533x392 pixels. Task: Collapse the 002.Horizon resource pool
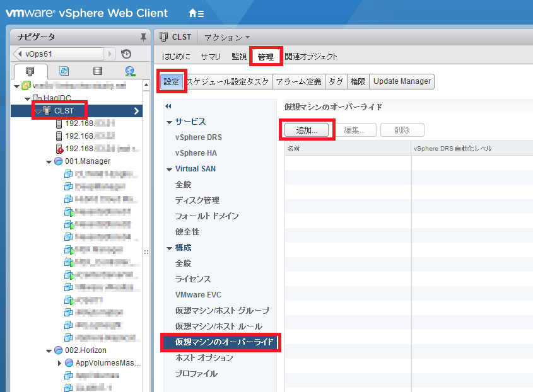click(49, 351)
